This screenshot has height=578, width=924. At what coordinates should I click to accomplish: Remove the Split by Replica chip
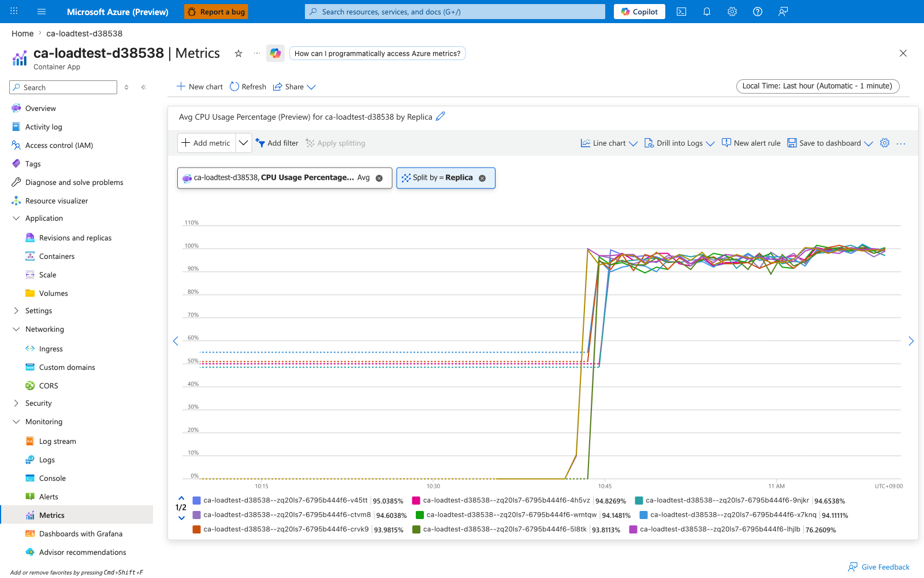pos(482,178)
